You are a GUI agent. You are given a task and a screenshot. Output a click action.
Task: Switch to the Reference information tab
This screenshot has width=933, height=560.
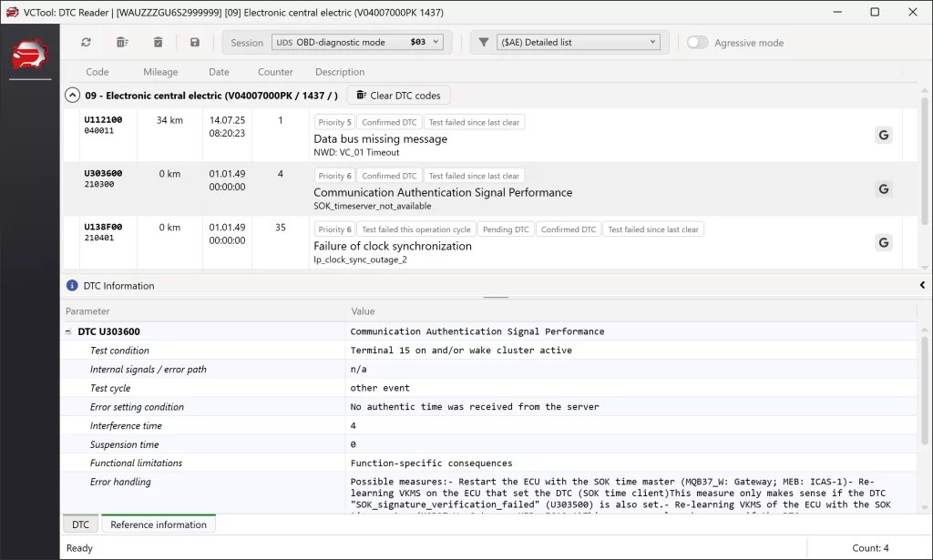[159, 524]
